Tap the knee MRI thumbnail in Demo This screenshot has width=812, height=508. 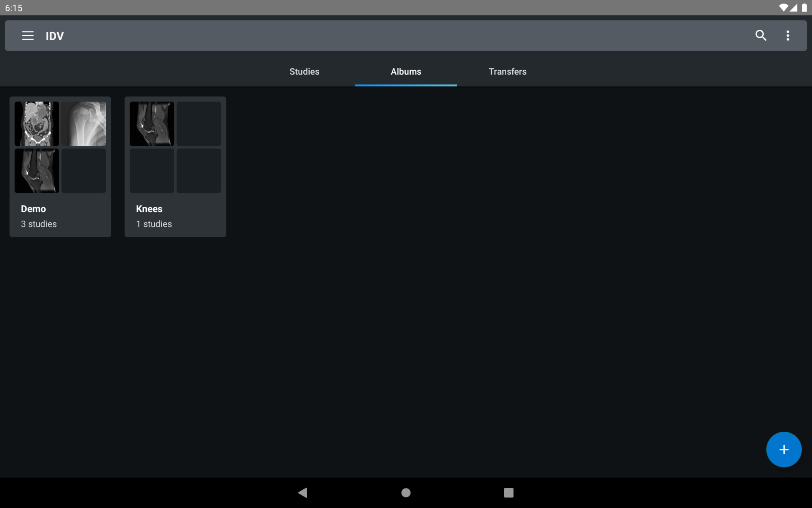(x=36, y=171)
